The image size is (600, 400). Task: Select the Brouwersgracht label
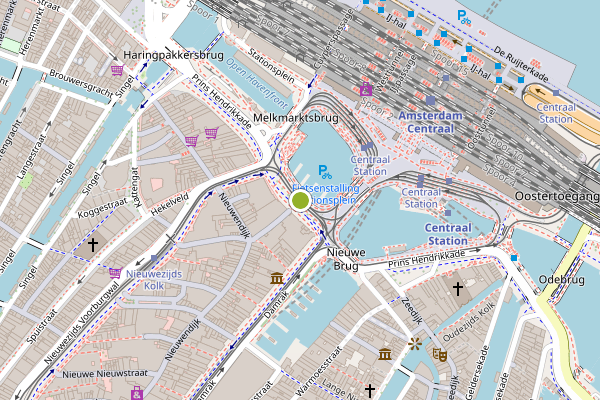[81, 83]
